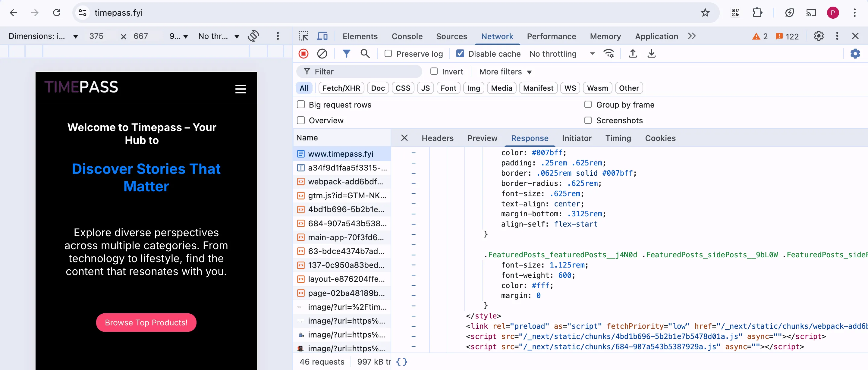Filter requests by Fetch/XHR
Viewport: 868px width, 370px height.
click(341, 88)
